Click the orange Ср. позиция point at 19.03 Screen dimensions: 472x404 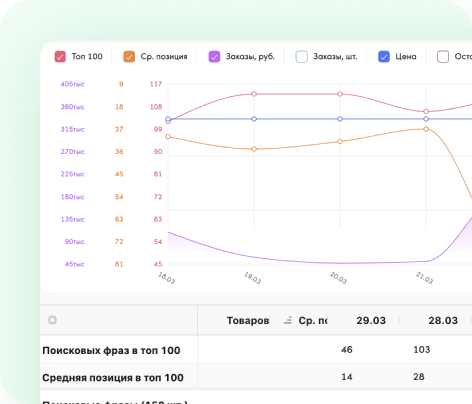pyautogui.click(x=254, y=149)
